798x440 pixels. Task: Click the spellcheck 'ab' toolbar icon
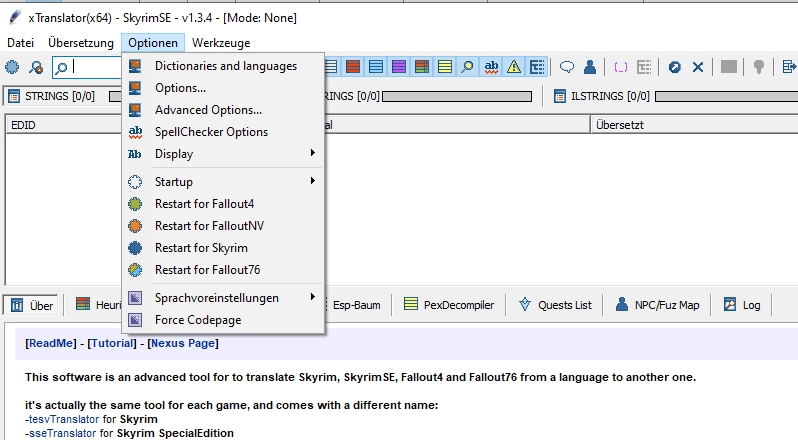pos(491,67)
